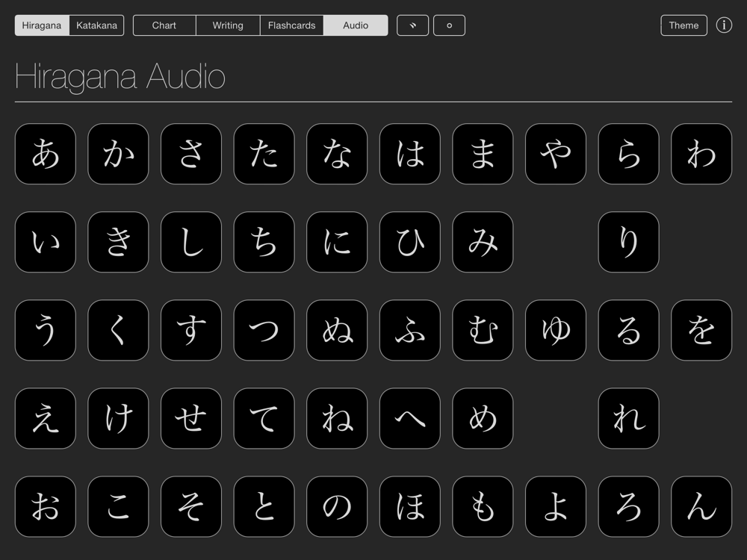Viewport: 747px width, 560px height.
Task: Open the Flashcards tab
Action: click(292, 25)
